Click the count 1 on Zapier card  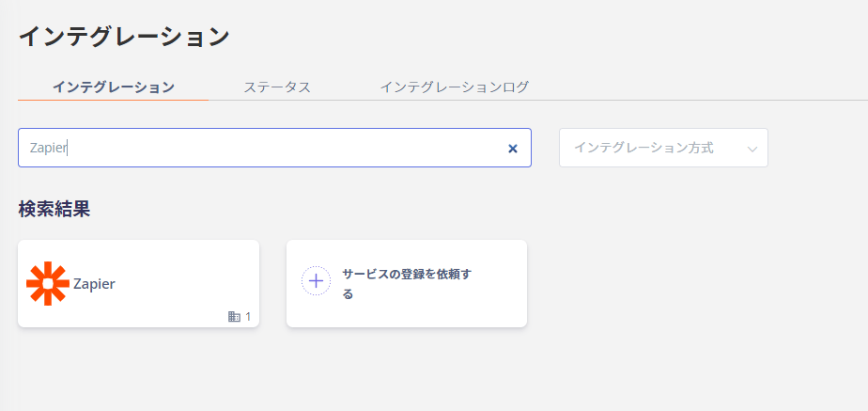pyautogui.click(x=248, y=317)
